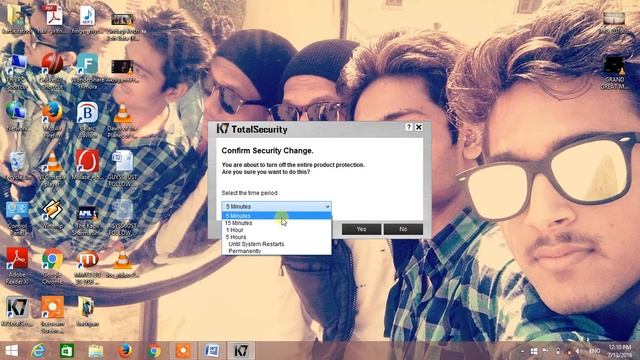Open the Windows Start button
Image resolution: width=640 pixels, height=360 pixels.
11,351
